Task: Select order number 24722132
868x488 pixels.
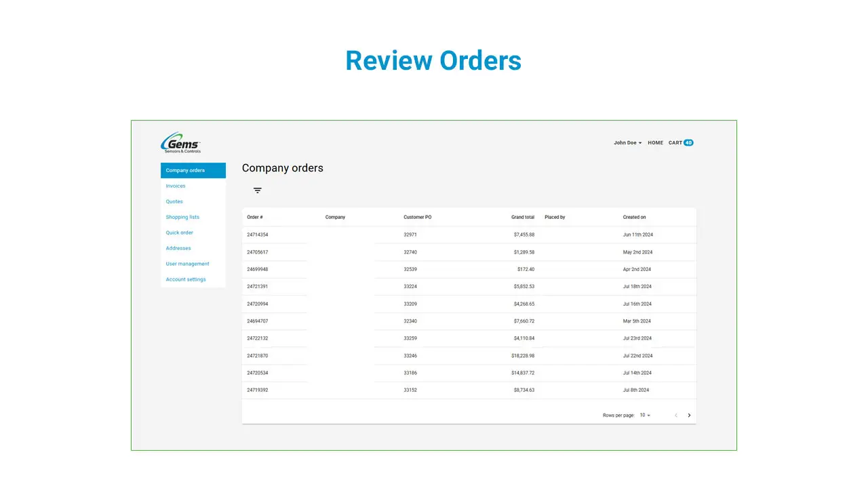Action: click(x=258, y=338)
